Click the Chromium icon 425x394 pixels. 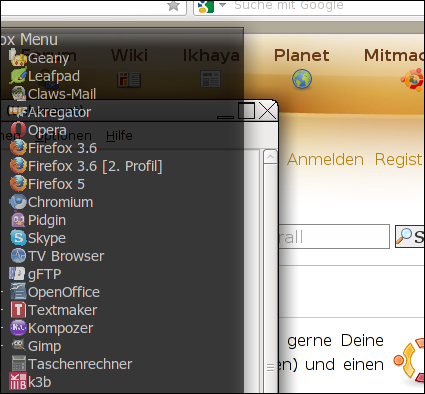[18, 202]
